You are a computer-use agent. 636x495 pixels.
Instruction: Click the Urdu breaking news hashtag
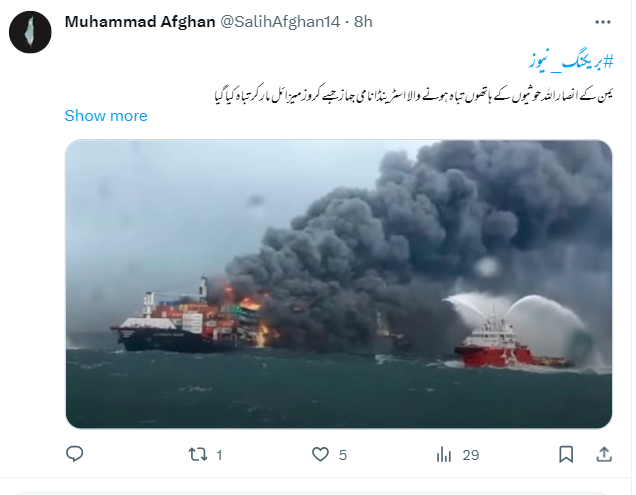[571, 62]
